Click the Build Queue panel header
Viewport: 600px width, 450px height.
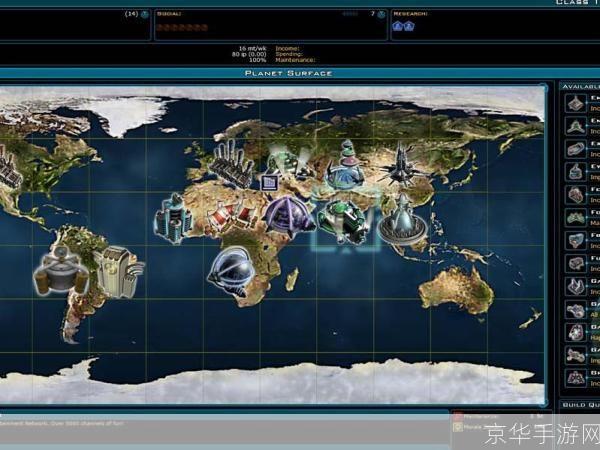[x=580, y=405]
